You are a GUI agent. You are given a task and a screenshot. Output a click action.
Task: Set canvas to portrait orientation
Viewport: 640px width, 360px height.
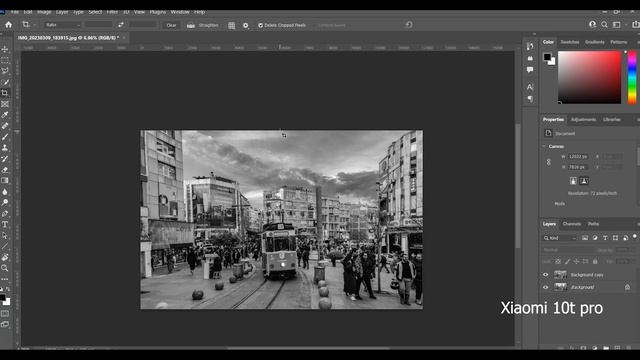pyautogui.click(x=573, y=181)
